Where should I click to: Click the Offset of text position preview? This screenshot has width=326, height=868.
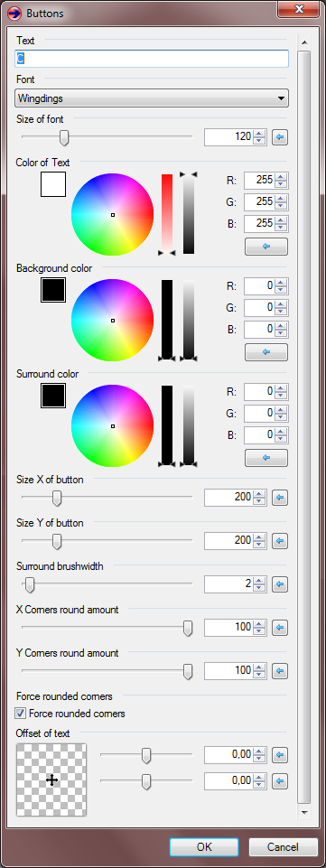pyautogui.click(x=51, y=779)
